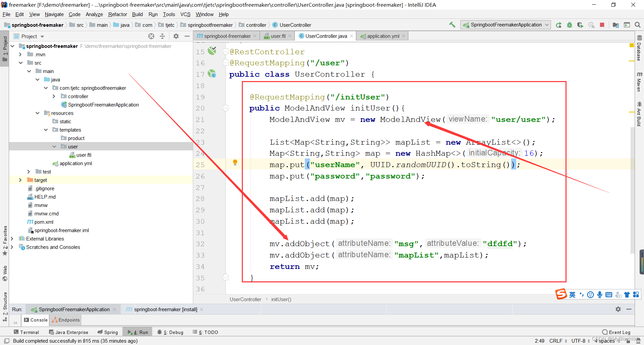Open the Ant Build tool window
This screenshot has height=345, width=644.
pyautogui.click(x=639, y=114)
